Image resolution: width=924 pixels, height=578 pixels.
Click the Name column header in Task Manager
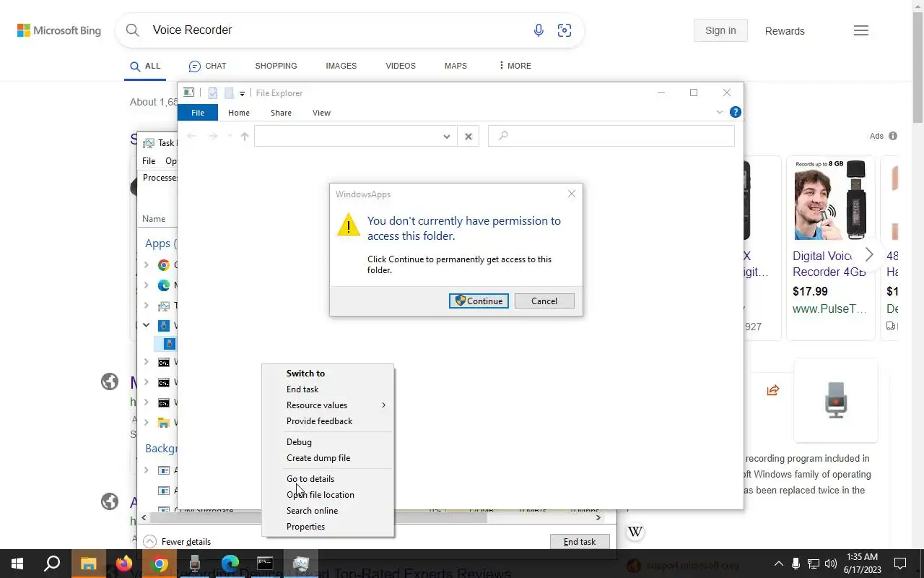point(154,219)
